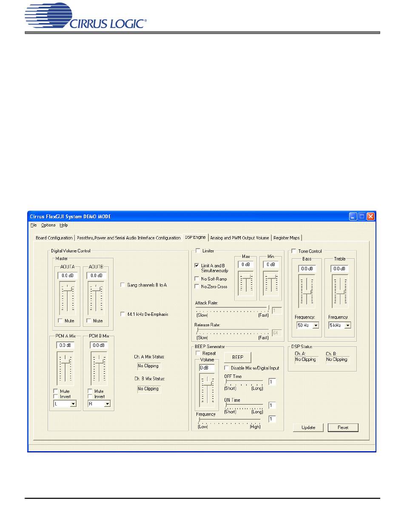
Task: Enable 44.1 kHz De-Emphasis
Action: 123,314
